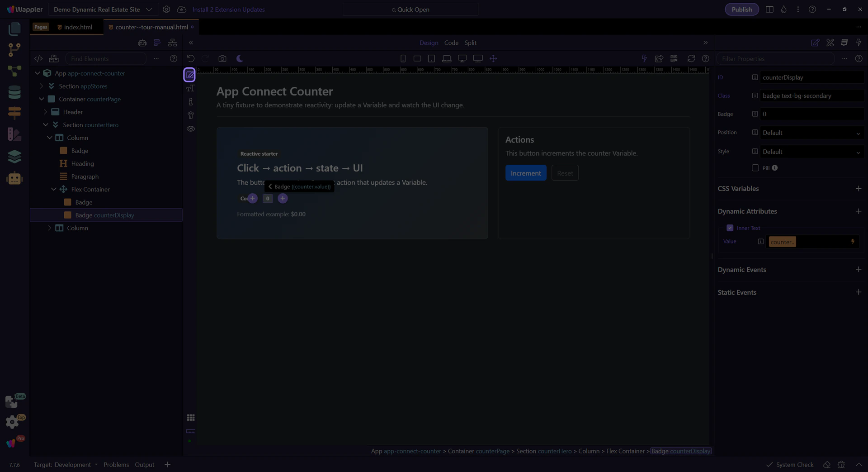
Task: Expand the Section appStores tree node
Action: coord(42,86)
